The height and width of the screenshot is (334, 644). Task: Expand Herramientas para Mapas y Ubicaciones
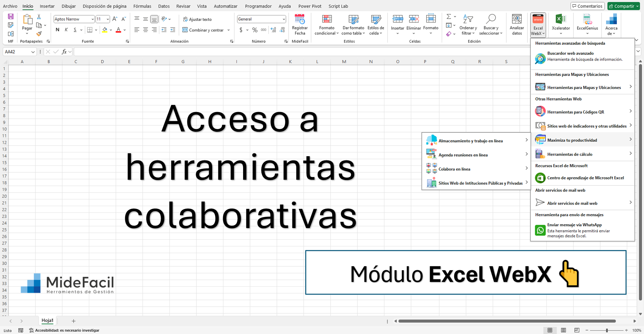(582, 87)
